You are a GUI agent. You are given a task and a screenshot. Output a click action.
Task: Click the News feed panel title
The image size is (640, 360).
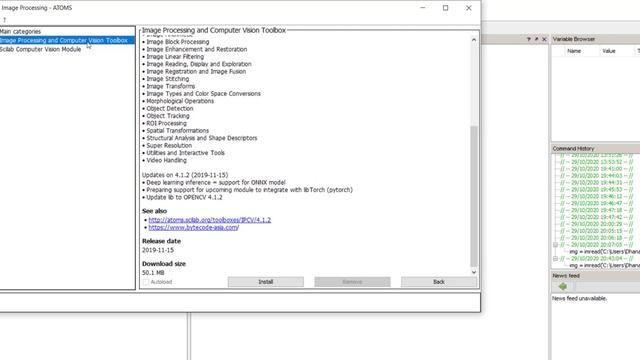click(566, 276)
